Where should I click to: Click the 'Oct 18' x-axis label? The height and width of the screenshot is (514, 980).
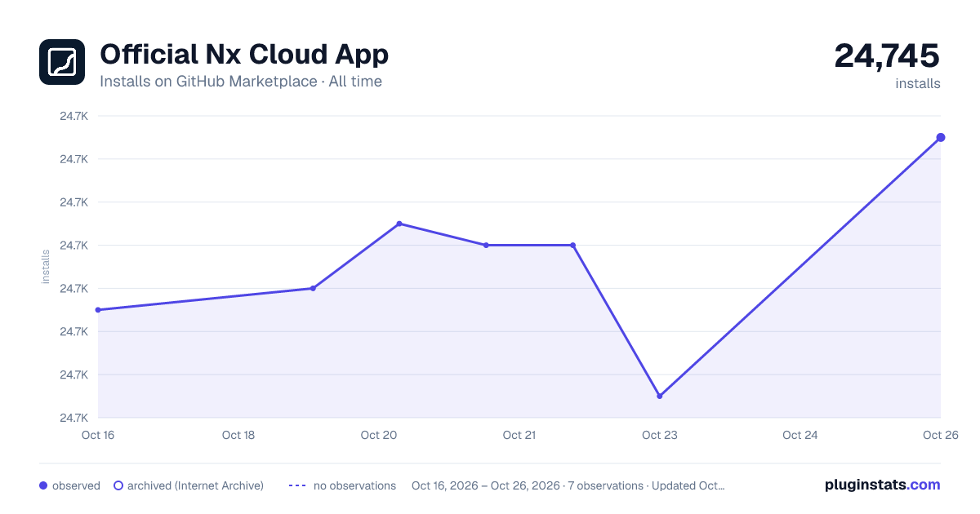pos(238,435)
